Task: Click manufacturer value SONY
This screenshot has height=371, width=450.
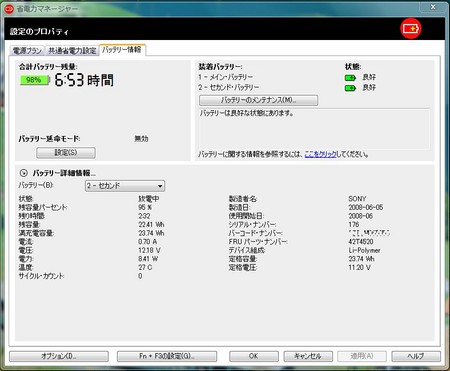Action: pyautogui.click(x=357, y=199)
